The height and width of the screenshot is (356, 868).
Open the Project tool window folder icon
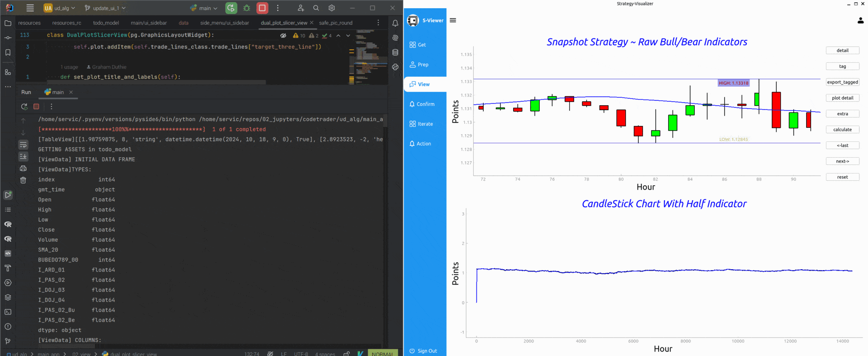tap(8, 23)
